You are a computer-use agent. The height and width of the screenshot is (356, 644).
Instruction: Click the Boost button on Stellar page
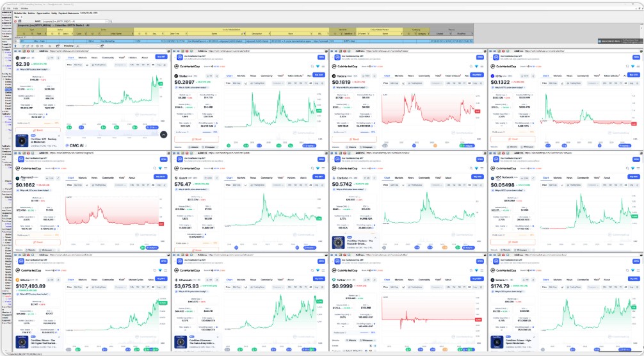[x=197, y=139]
